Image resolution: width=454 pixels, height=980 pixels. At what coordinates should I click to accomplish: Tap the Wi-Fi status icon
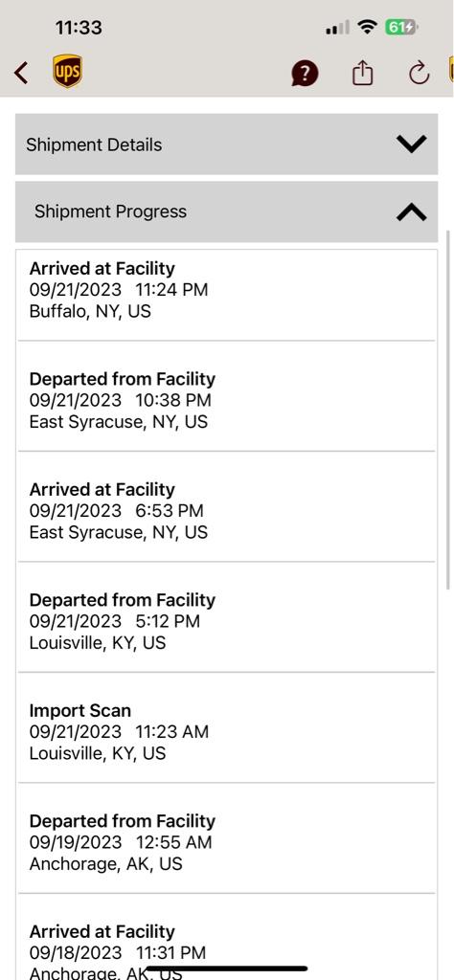click(x=367, y=27)
